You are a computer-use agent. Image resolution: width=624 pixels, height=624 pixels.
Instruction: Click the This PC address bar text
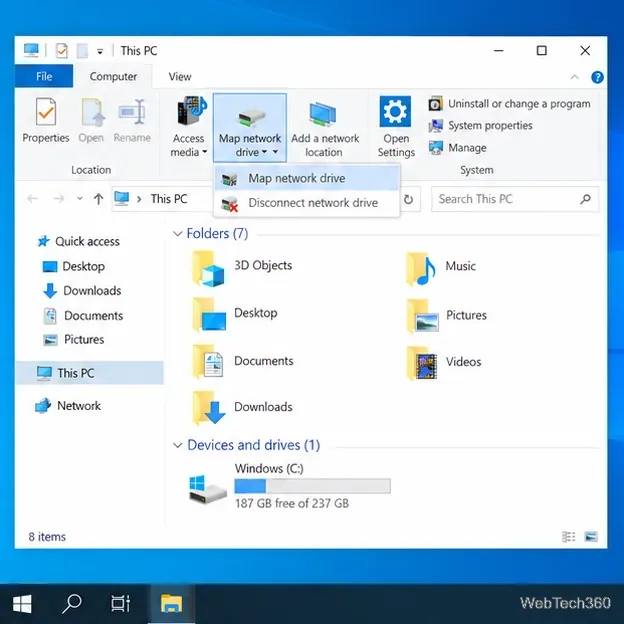(x=169, y=199)
